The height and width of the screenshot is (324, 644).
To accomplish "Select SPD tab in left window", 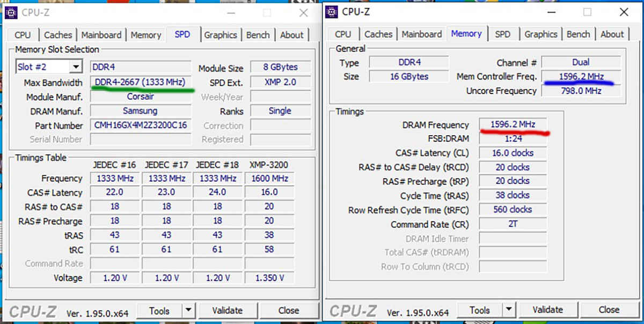I will click(x=182, y=34).
